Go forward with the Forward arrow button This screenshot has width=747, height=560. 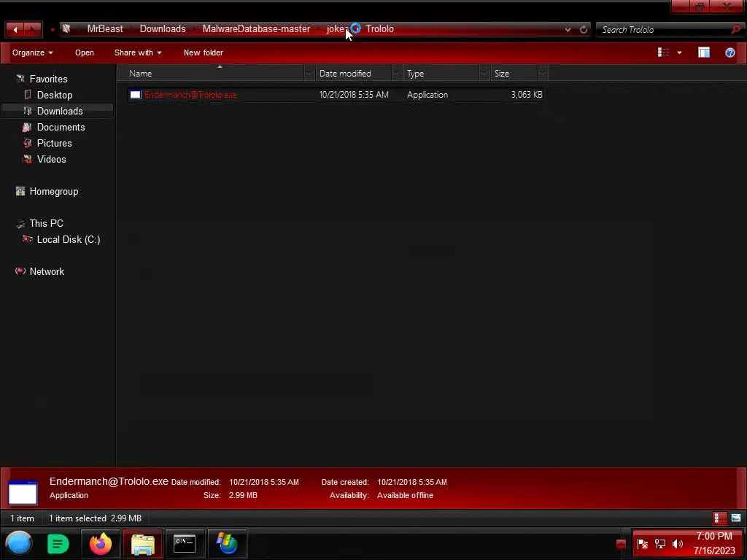coord(32,29)
